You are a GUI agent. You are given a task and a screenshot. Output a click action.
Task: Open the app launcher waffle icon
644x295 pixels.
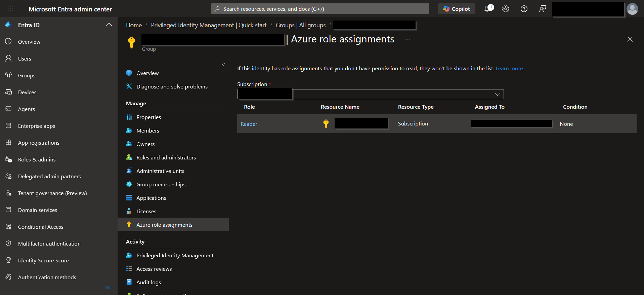10,8
